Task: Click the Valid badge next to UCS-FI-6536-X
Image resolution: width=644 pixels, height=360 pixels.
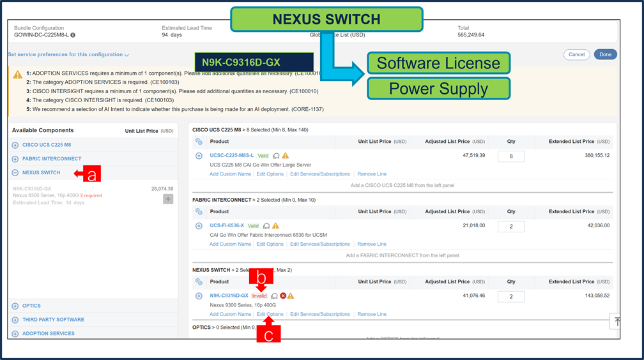Action: [x=253, y=226]
